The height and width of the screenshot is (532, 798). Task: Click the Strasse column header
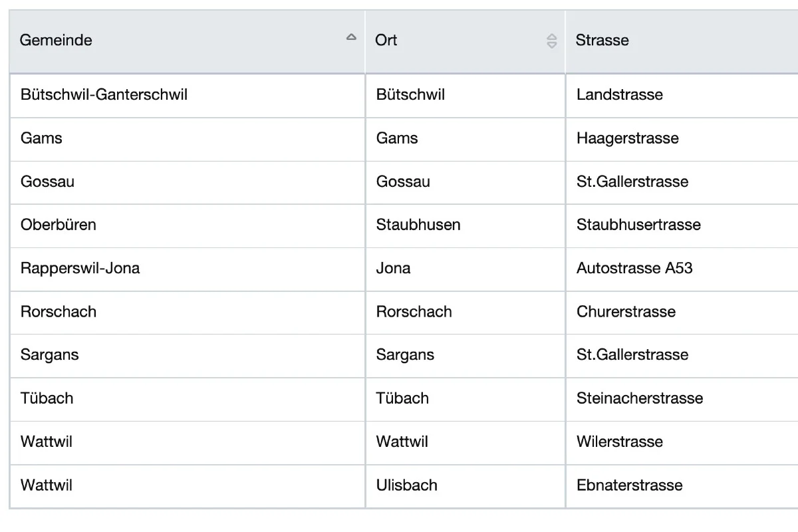point(682,41)
